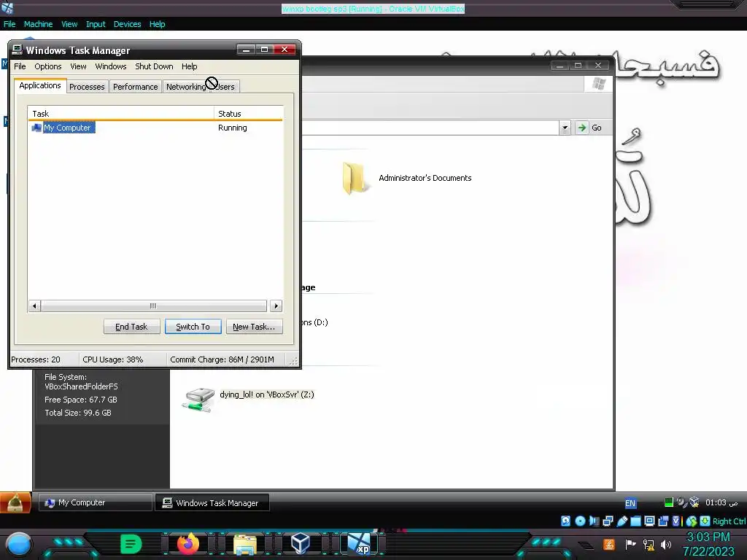Open the Options menu in Task Manager
This screenshot has height=560, width=747.
click(47, 66)
